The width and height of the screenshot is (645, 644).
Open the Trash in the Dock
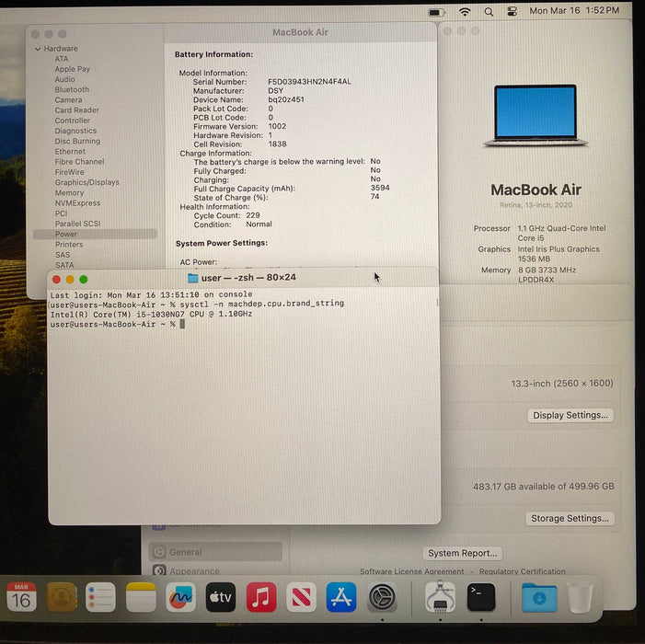[580, 597]
